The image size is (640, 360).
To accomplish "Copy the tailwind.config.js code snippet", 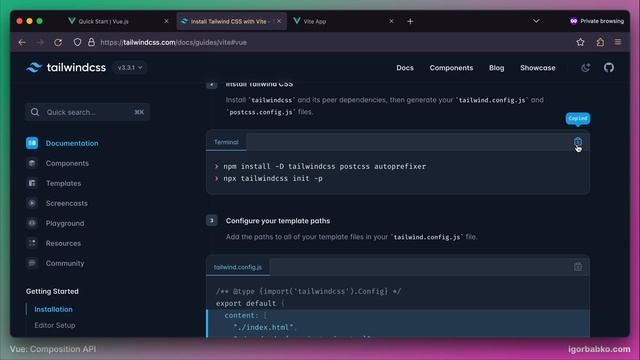I will point(578,267).
